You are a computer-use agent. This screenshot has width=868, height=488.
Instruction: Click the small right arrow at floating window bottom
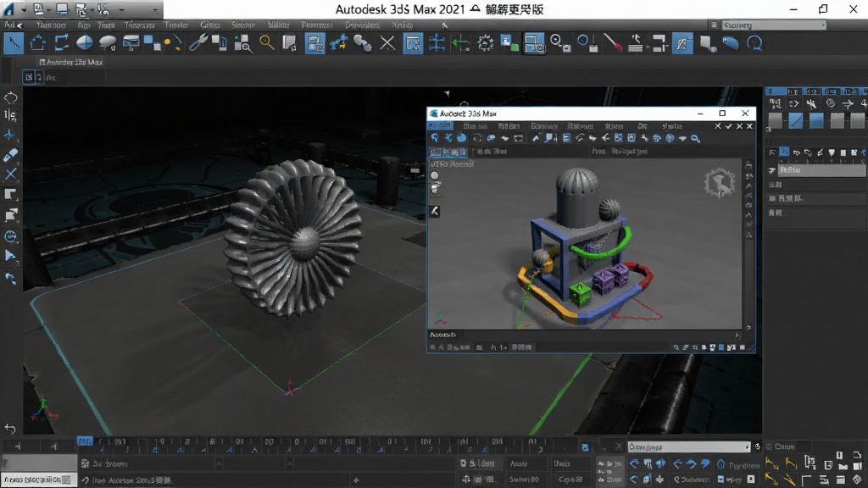(737, 335)
